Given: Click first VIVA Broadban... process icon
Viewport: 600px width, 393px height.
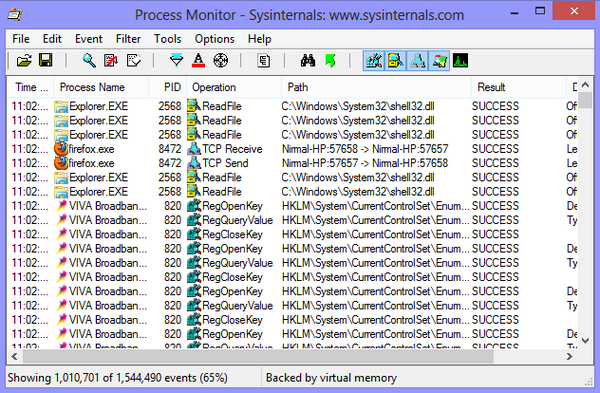Looking at the screenshot, I should (x=61, y=206).
